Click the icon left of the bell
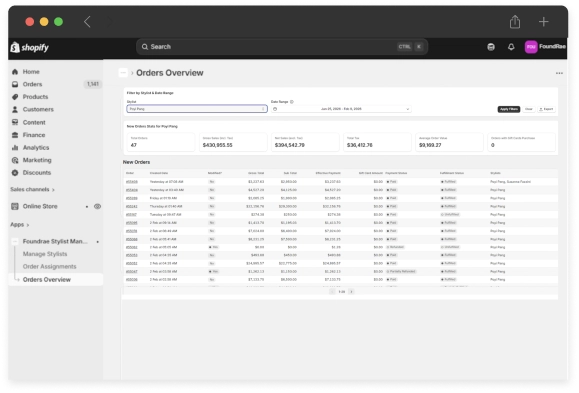This screenshot has height=393, width=579. click(x=491, y=47)
